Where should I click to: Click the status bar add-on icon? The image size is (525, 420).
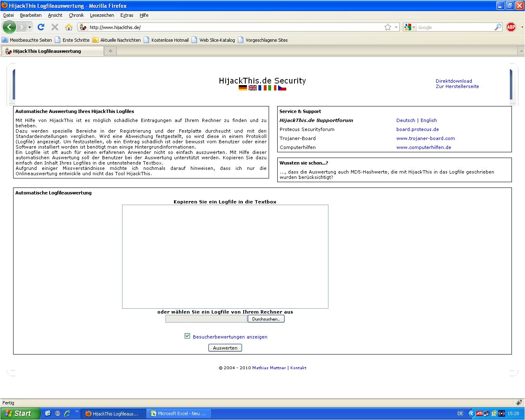[519, 403]
